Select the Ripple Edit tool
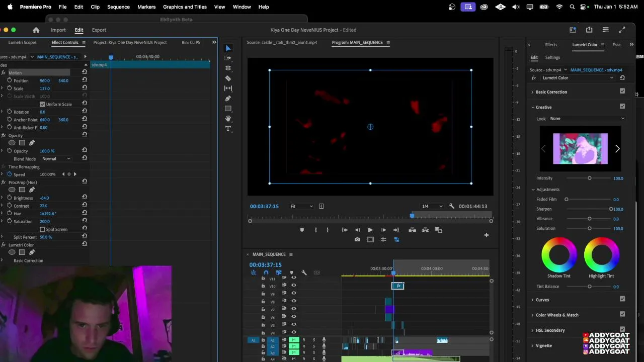644x362 pixels. pos(228,68)
